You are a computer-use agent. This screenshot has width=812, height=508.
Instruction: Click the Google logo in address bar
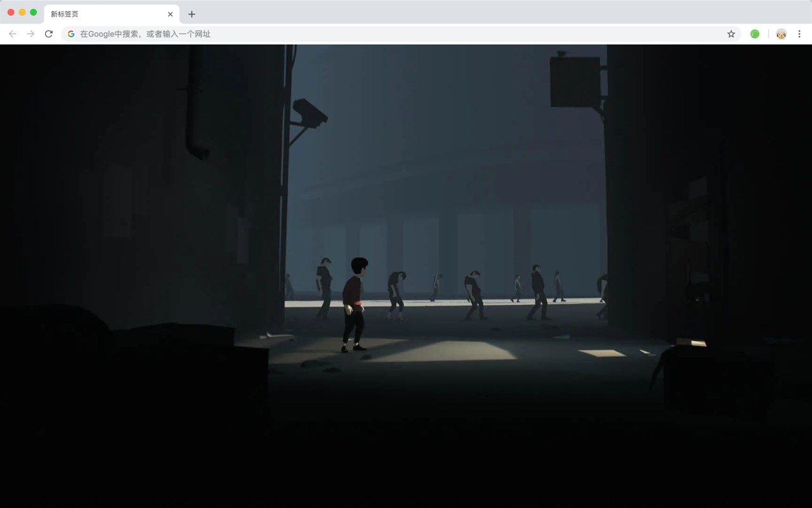[71, 34]
